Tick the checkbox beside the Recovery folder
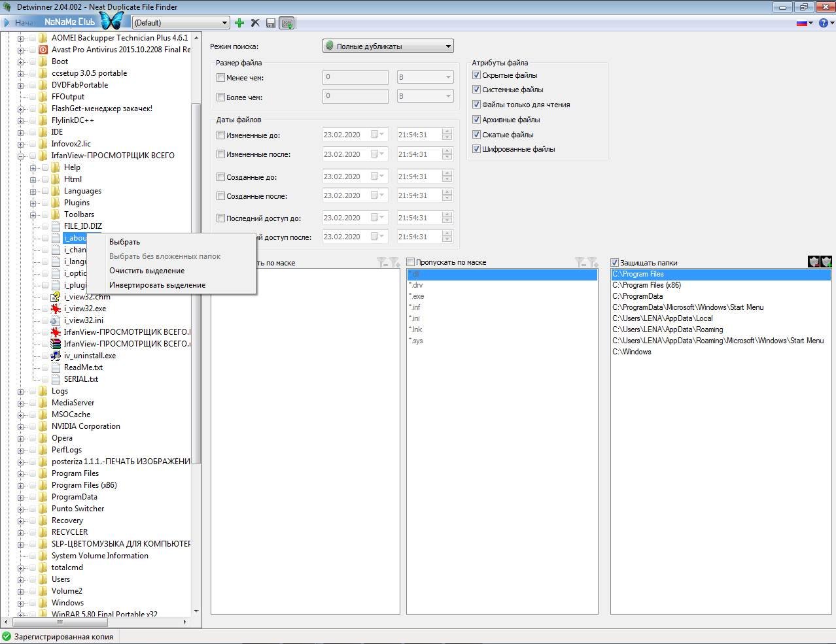The width and height of the screenshot is (836, 644). point(33,520)
